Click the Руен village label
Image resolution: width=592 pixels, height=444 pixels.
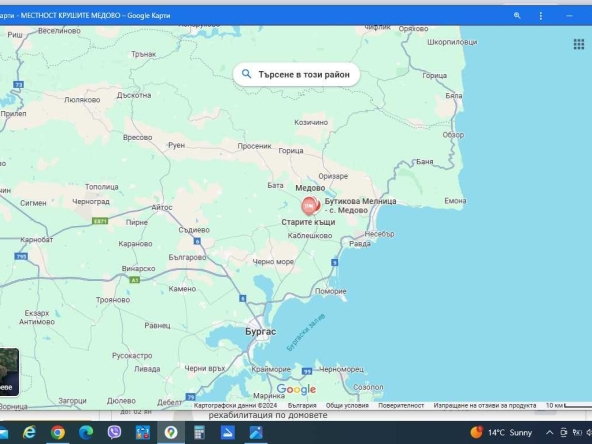(x=176, y=145)
